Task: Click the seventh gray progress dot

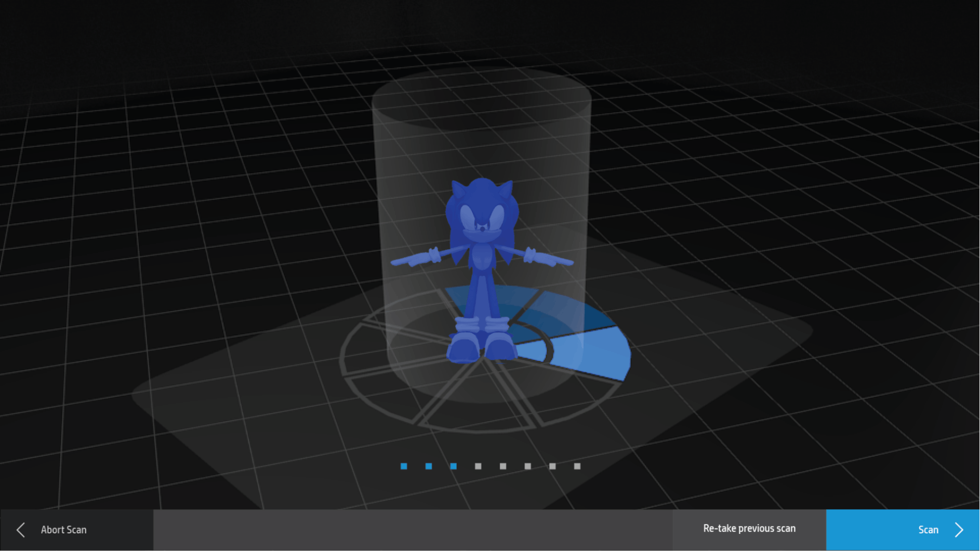Action: point(552,466)
